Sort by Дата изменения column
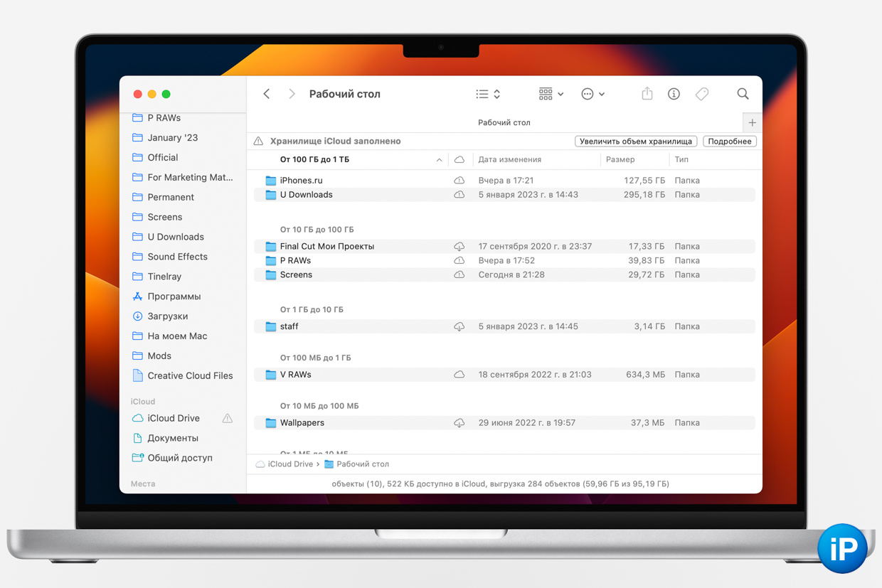Image resolution: width=882 pixels, height=588 pixels. tap(509, 160)
